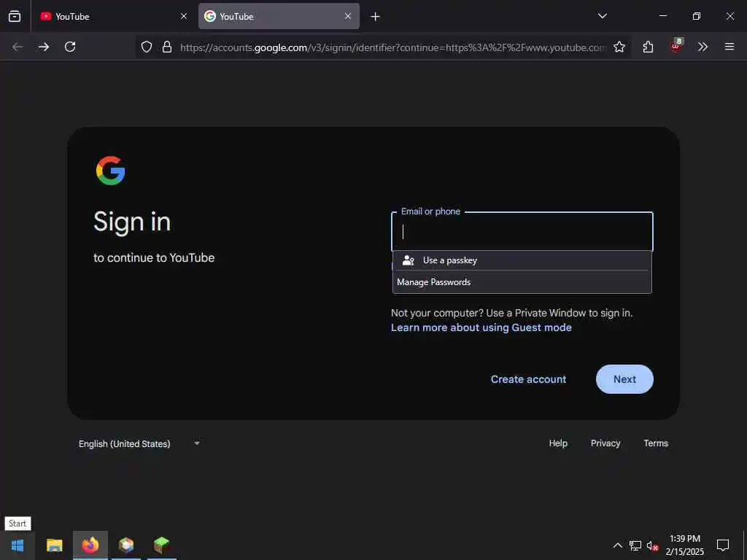Open the cube launcher taskbar app
Screen dimensions: 747x560
pos(126,545)
